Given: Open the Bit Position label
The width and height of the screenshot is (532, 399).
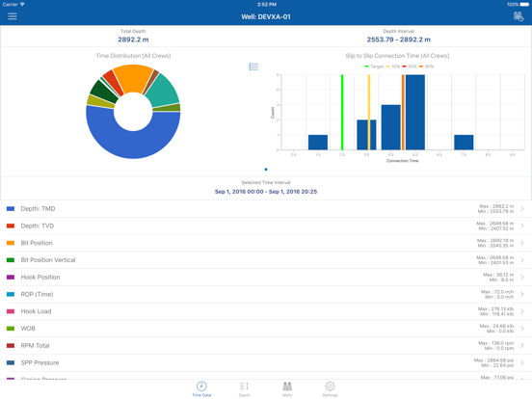Looking at the screenshot, I should click(37, 243).
